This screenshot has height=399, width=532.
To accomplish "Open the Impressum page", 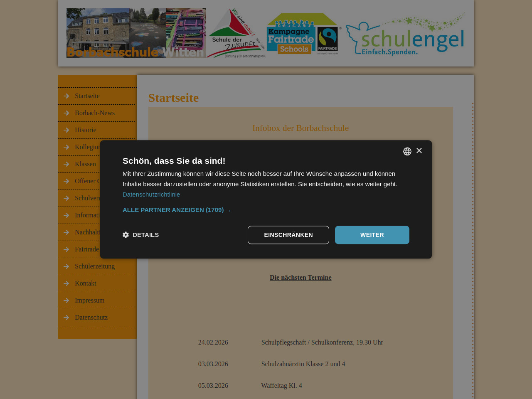I will click(x=89, y=300).
